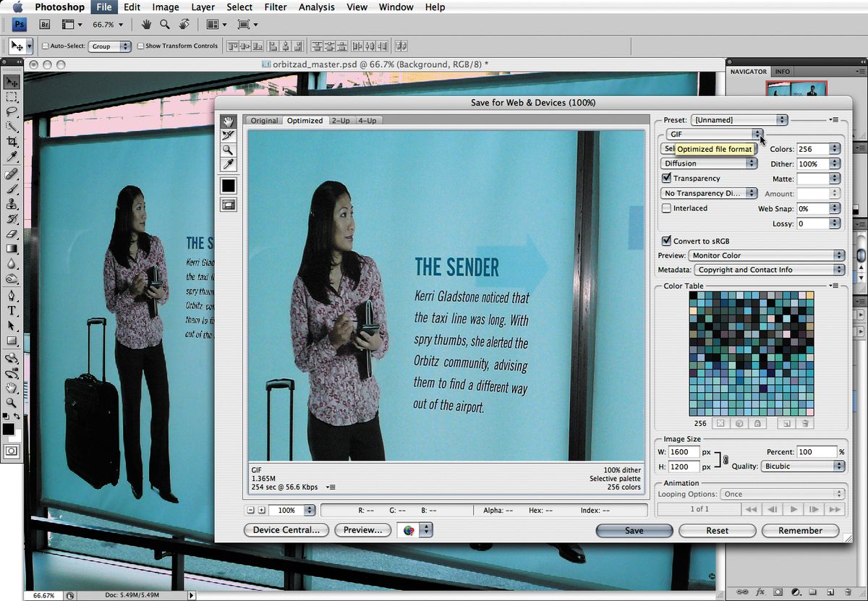Enable the Interlaced checkbox

point(667,208)
